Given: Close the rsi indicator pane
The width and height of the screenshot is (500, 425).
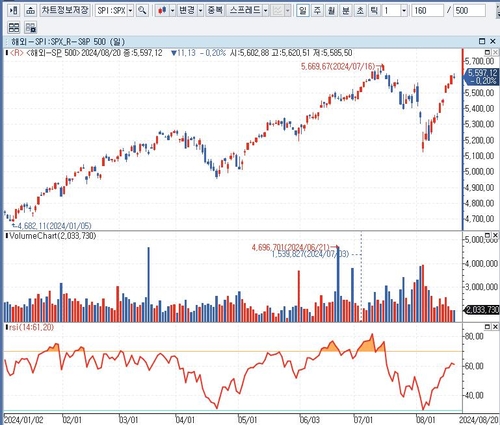Looking at the screenshot, I should point(495,326).
